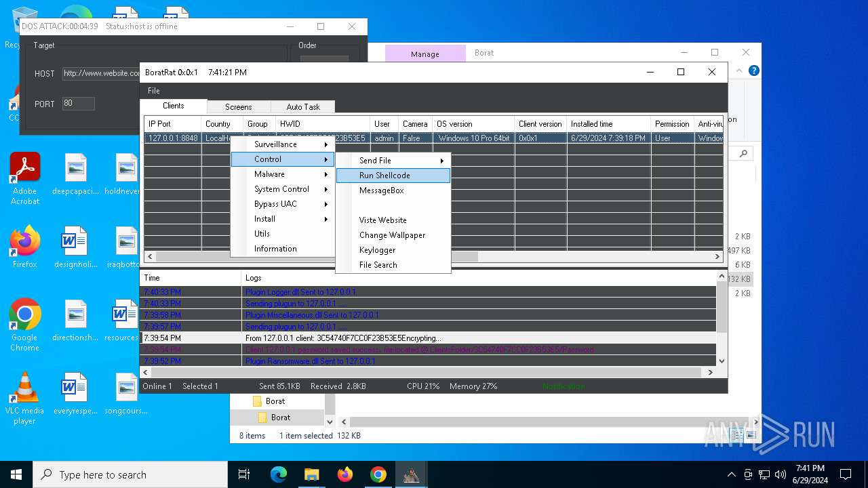Show hidden tray icons chevron
This screenshot has width=868, height=488.
coord(731,474)
